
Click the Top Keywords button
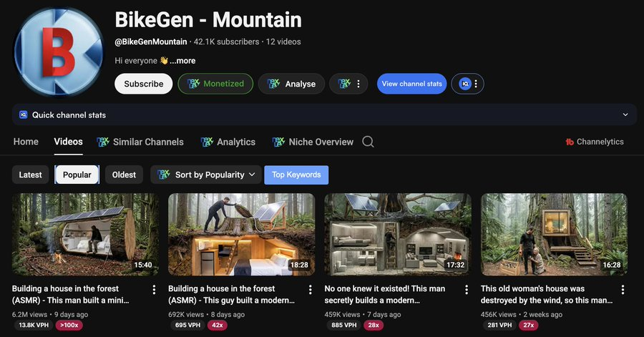tap(296, 175)
